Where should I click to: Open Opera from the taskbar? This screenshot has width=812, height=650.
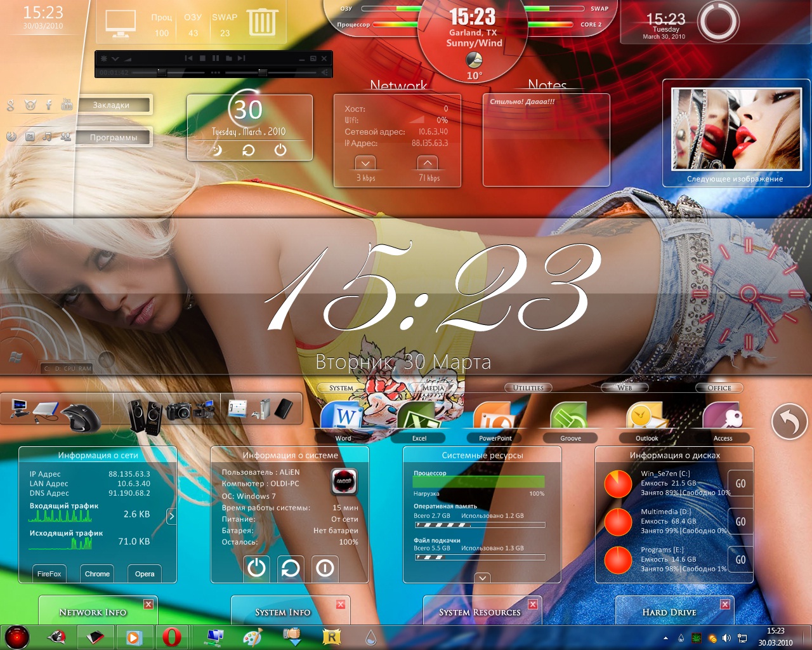[x=171, y=637]
